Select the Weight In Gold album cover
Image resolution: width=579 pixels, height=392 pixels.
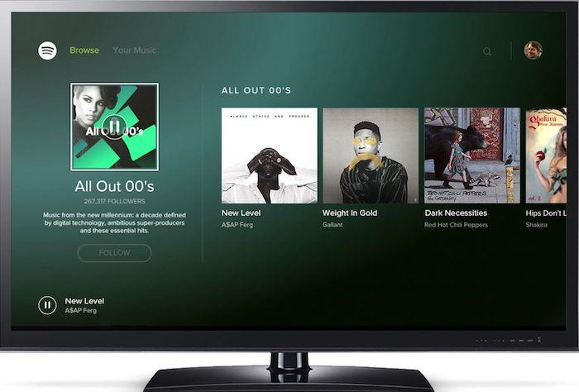coord(371,155)
